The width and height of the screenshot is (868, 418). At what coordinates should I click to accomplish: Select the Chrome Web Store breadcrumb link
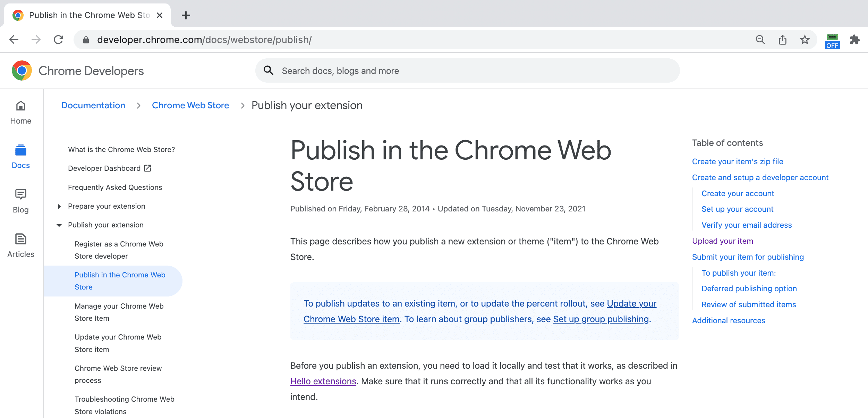tap(190, 105)
